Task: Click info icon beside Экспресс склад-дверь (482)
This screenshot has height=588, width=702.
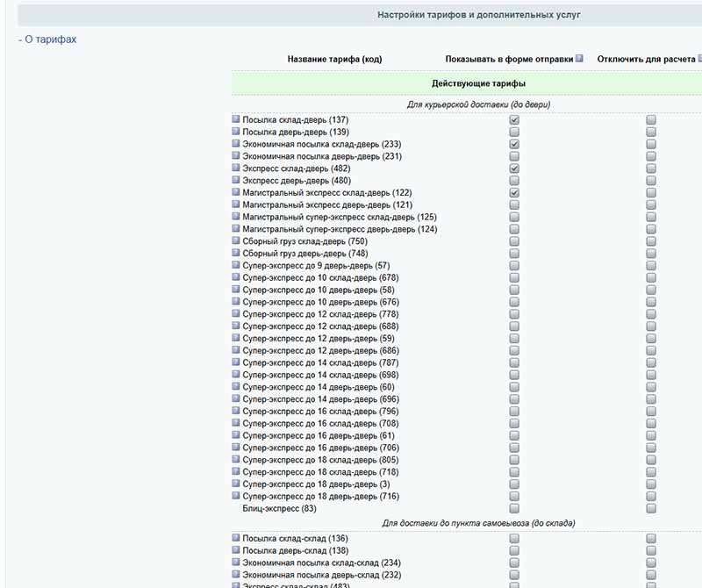Action: 236,168
